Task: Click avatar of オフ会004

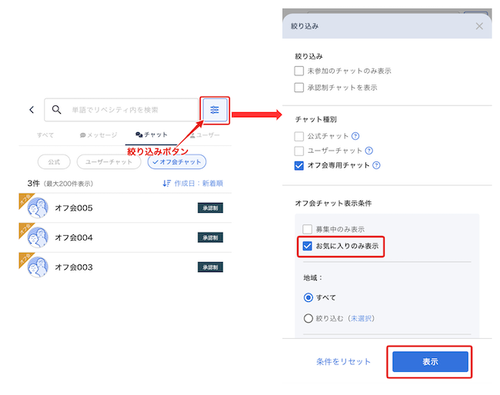Action: click(38, 237)
